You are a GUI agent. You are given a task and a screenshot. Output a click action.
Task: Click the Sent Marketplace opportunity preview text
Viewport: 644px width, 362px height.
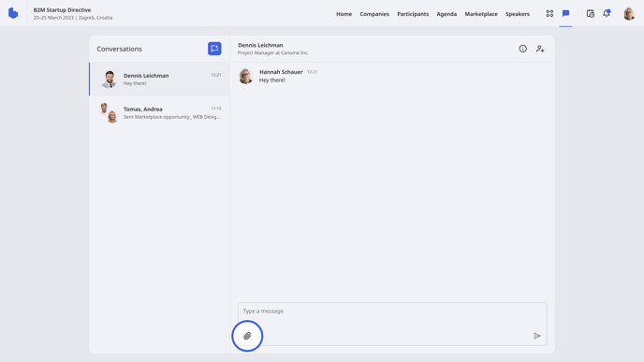(x=171, y=117)
